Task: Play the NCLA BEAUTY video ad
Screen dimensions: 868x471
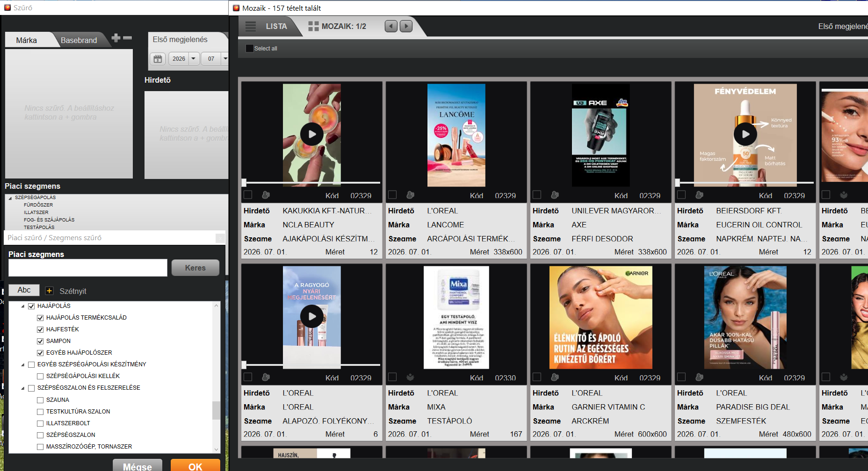Action: [x=311, y=135]
